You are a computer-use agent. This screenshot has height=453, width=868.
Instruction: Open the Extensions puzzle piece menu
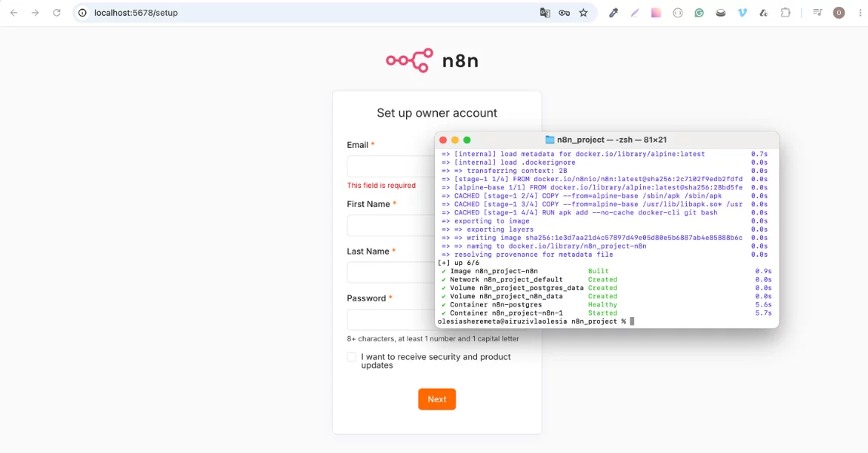coord(786,13)
